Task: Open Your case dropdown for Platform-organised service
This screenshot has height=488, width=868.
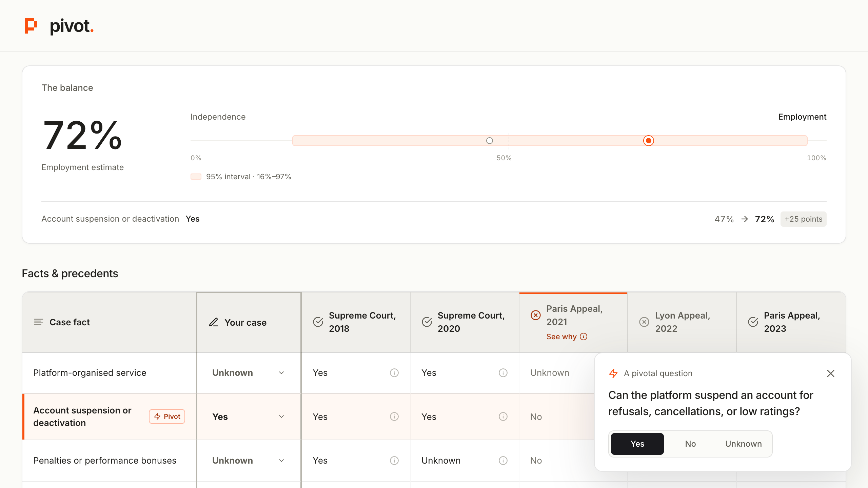Action: coord(249,373)
